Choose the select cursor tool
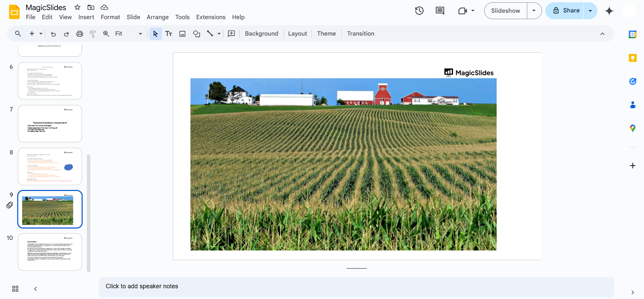This screenshot has width=644, height=299. 155,34
